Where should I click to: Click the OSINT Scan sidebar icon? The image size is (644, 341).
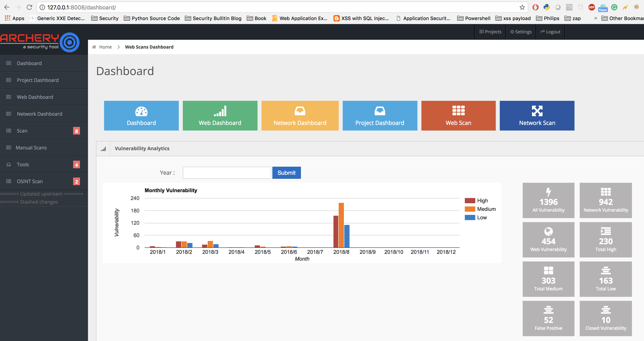[9, 181]
